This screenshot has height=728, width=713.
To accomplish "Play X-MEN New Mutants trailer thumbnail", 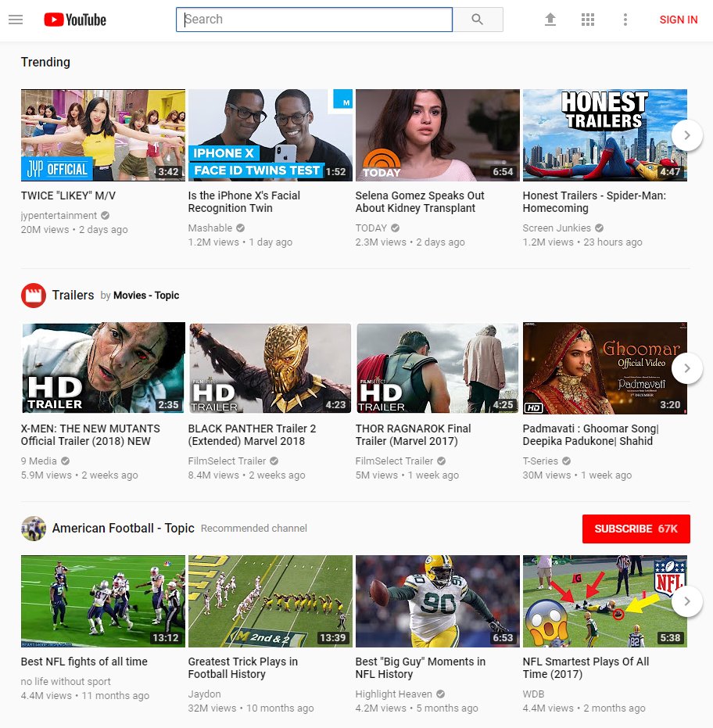I will point(103,368).
